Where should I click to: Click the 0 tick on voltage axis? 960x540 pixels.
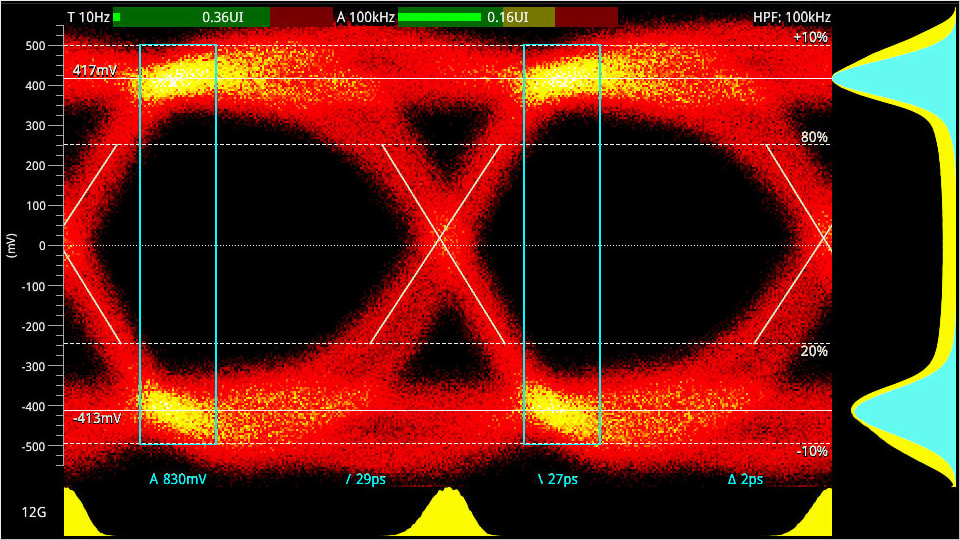coord(42,246)
